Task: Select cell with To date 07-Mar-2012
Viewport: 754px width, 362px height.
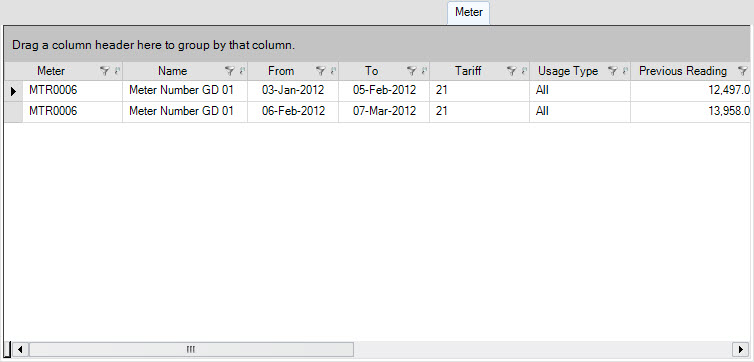Action: (x=384, y=112)
